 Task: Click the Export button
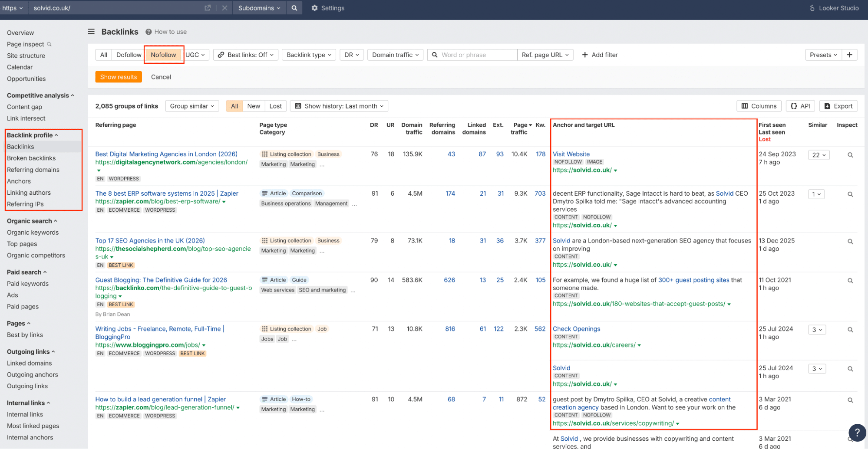pos(838,106)
